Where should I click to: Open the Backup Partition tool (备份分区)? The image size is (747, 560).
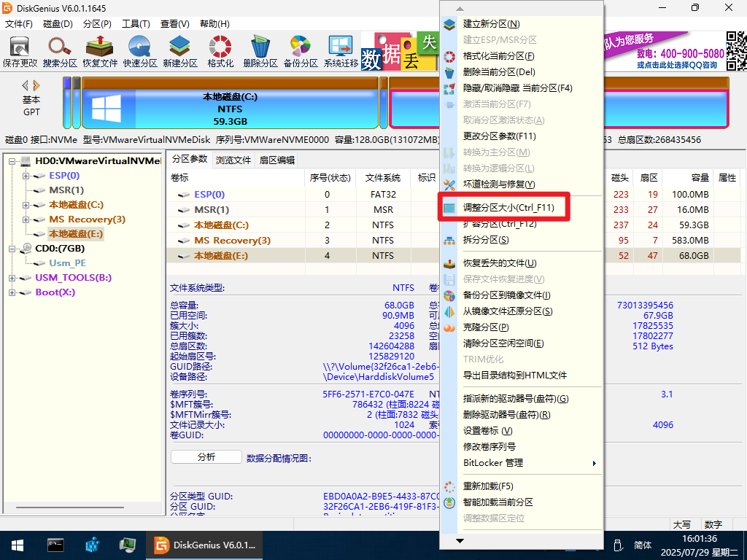(x=301, y=51)
